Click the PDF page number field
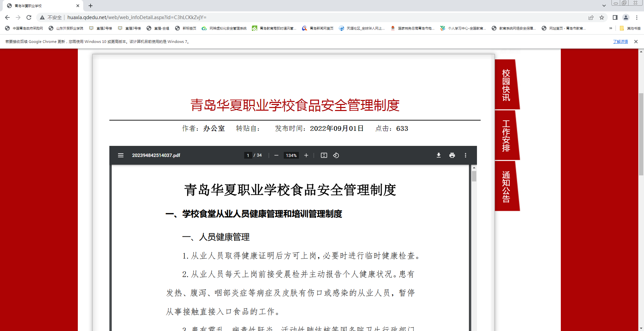Screen dimensions: 644x331 248,155
